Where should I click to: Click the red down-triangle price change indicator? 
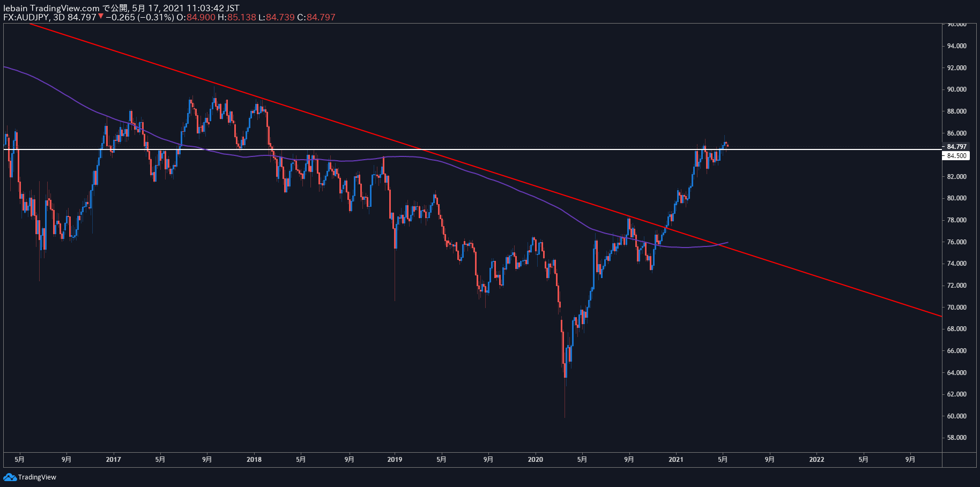click(x=100, y=17)
